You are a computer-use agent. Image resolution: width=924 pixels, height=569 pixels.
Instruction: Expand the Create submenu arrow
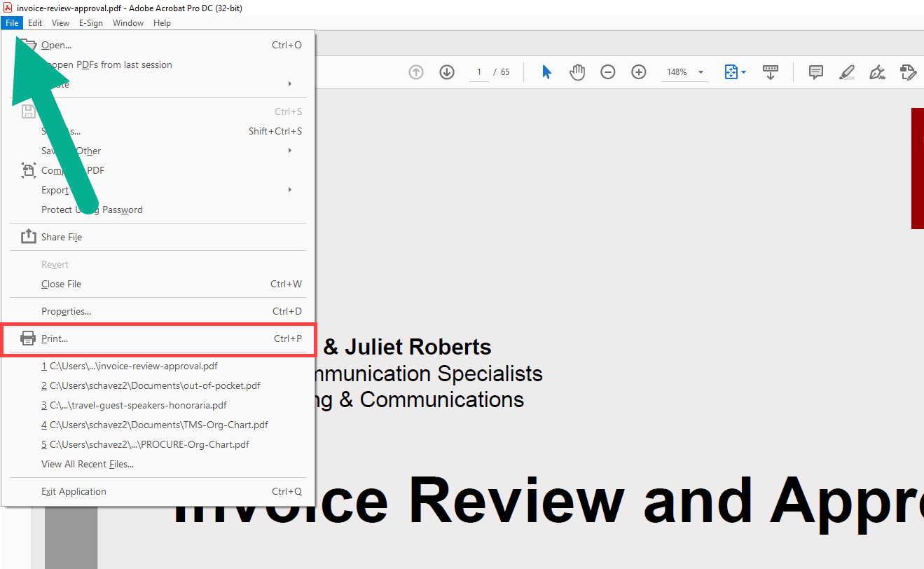click(x=290, y=84)
